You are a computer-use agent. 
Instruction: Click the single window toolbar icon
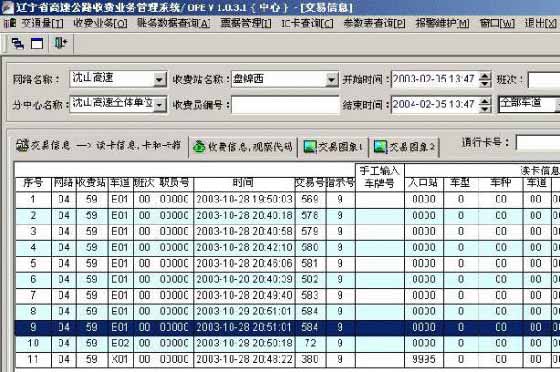click(x=37, y=44)
